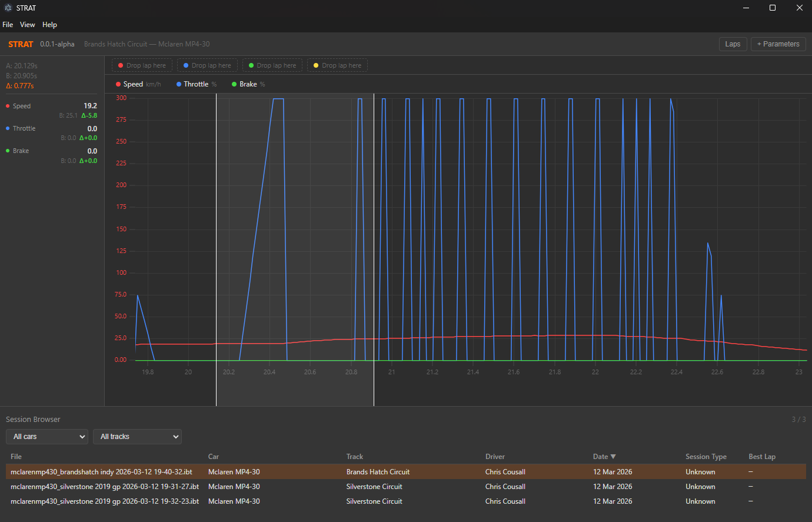812x522 pixels.
Task: Select the blue 'Drop lap here' slot
Action: pyautogui.click(x=207, y=65)
